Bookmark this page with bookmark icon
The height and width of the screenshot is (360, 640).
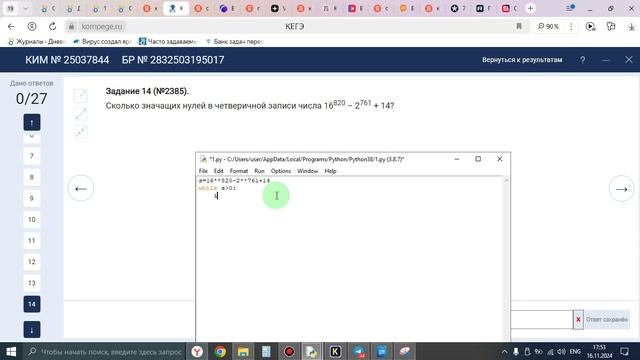(x=519, y=26)
